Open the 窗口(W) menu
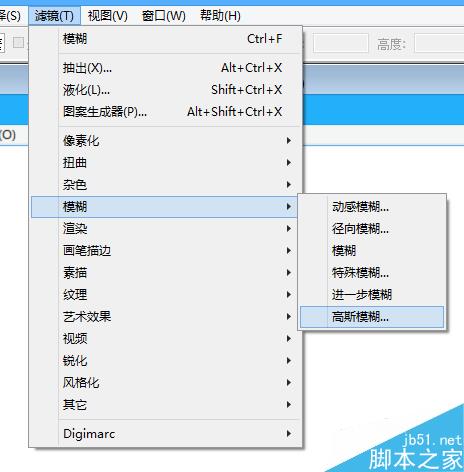The height and width of the screenshot is (472, 464). 163,16
